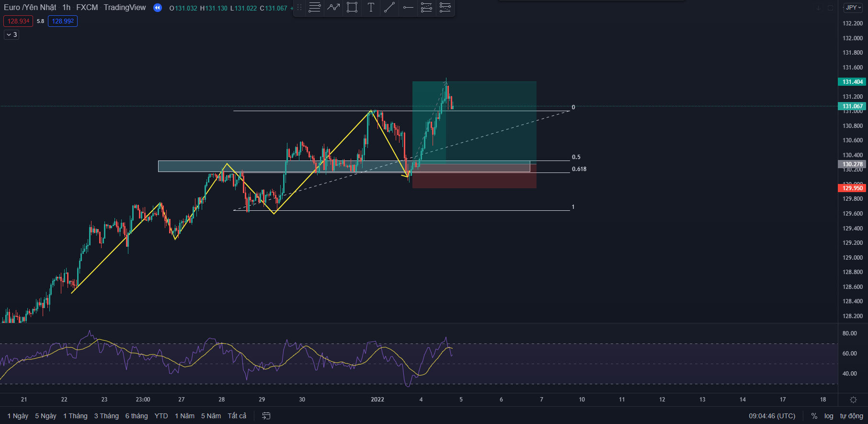Click the blue buy price 128.992

63,21
